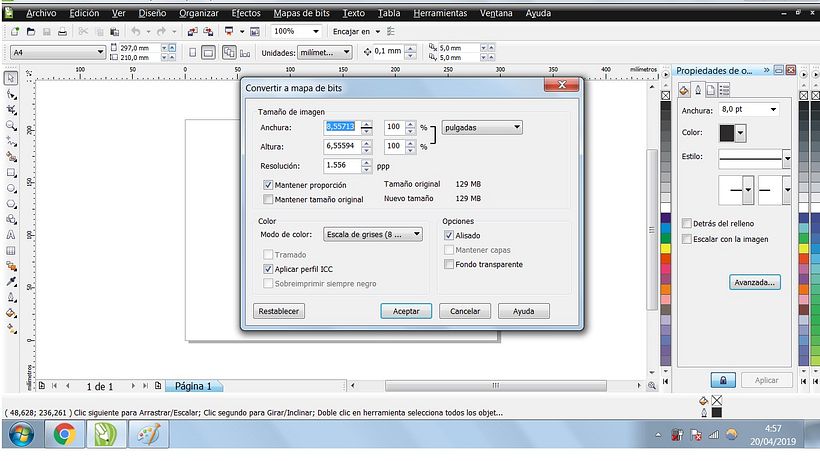The image size is (820, 461).
Task: Select the Outline pen tool
Action: tap(10, 298)
